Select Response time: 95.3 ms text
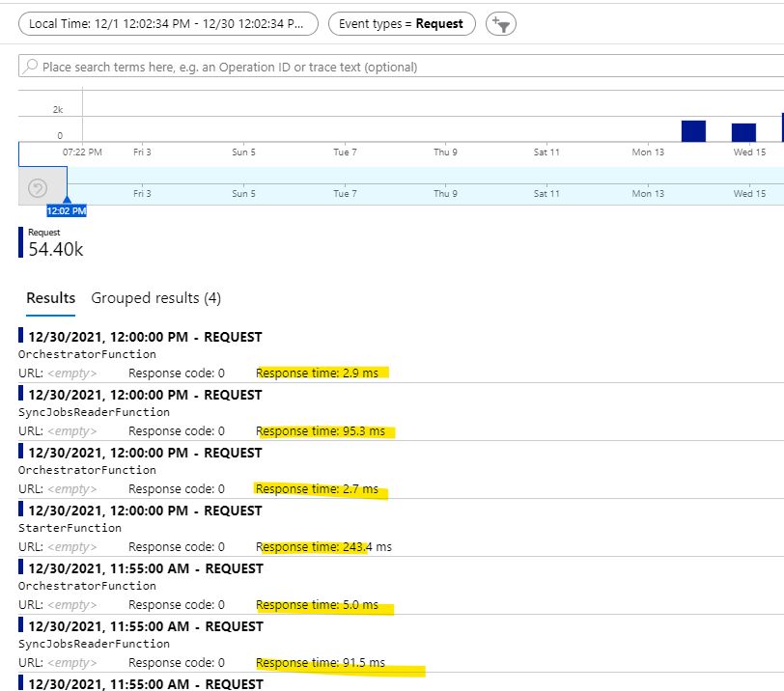This screenshot has height=691, width=784. click(321, 431)
